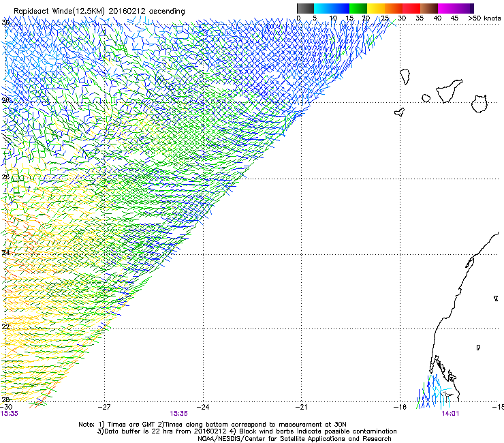Click the brown 35-40 knots legend swatch
This screenshot has width=504, height=443.
point(429,8)
